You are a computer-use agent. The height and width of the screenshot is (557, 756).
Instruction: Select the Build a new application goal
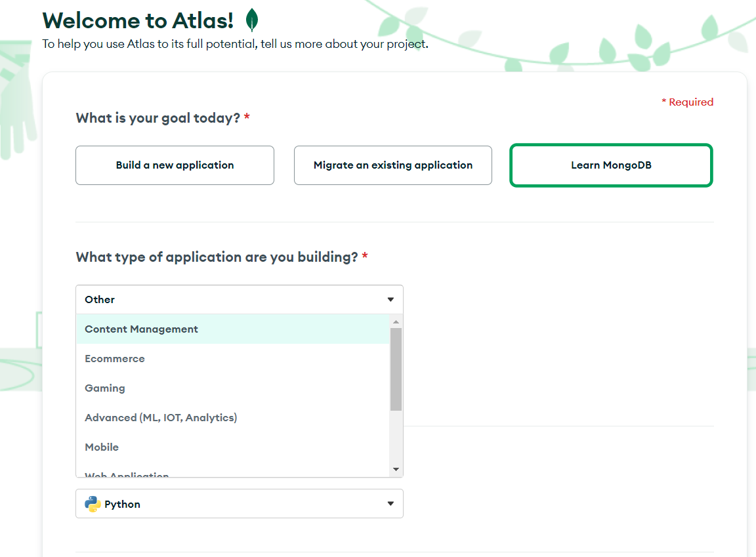point(175,165)
